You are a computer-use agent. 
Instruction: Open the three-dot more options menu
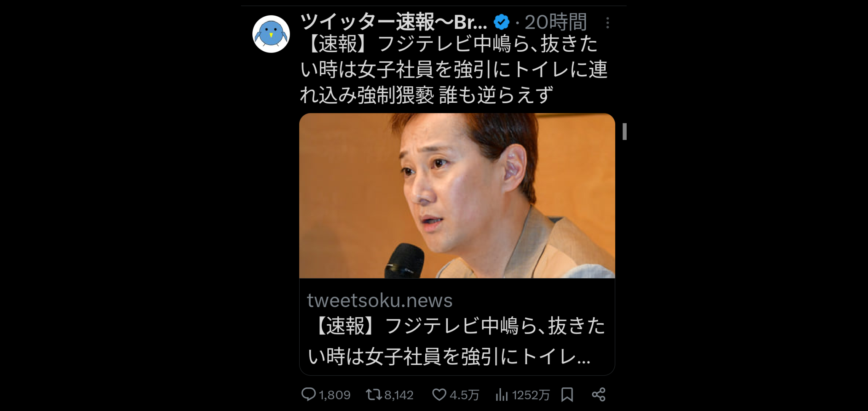point(608,23)
